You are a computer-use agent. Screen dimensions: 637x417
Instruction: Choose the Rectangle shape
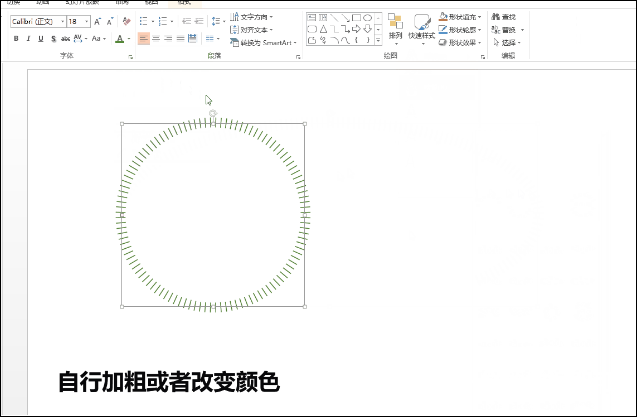356,17
